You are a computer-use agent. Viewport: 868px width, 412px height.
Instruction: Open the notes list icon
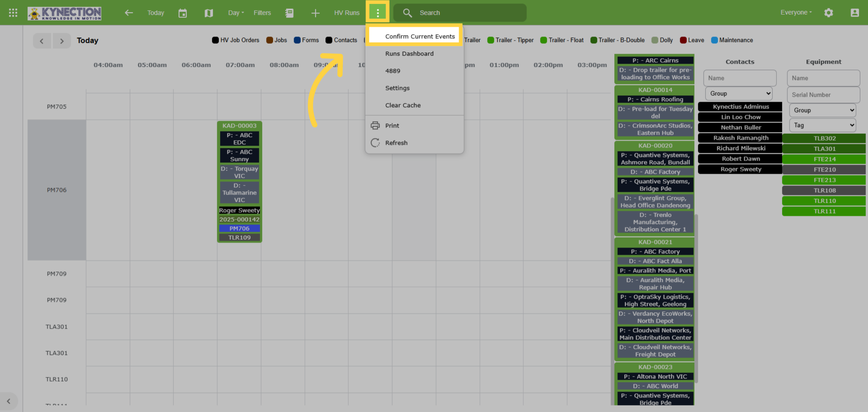[289, 13]
